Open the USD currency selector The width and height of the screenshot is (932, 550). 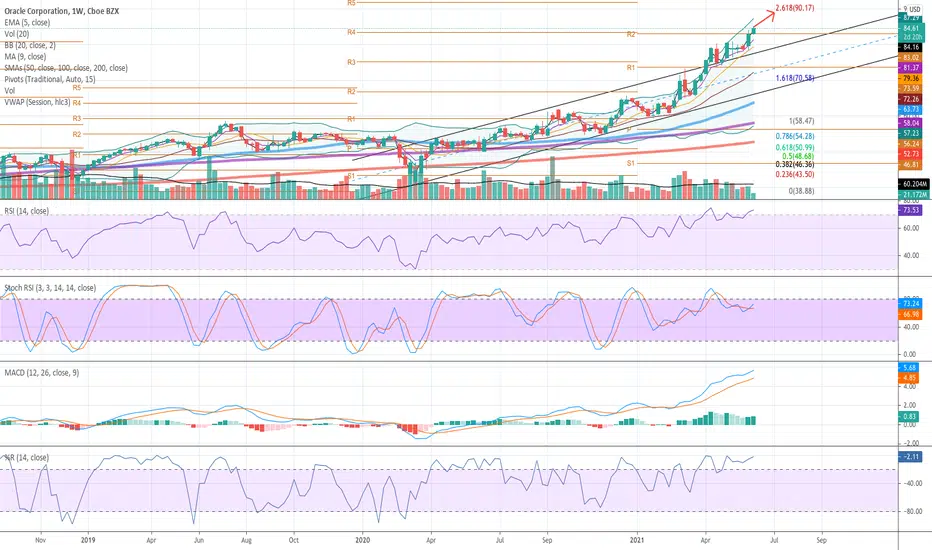coord(915,9)
